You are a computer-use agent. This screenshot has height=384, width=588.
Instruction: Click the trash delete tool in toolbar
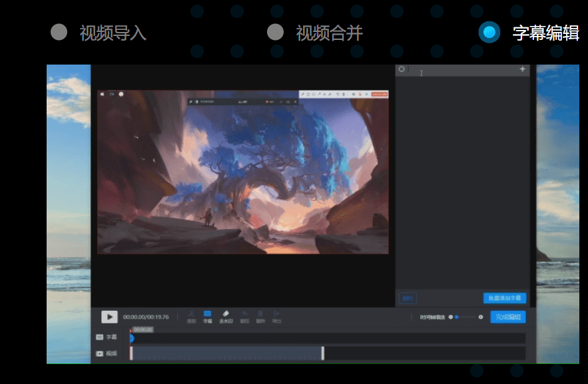point(260,317)
